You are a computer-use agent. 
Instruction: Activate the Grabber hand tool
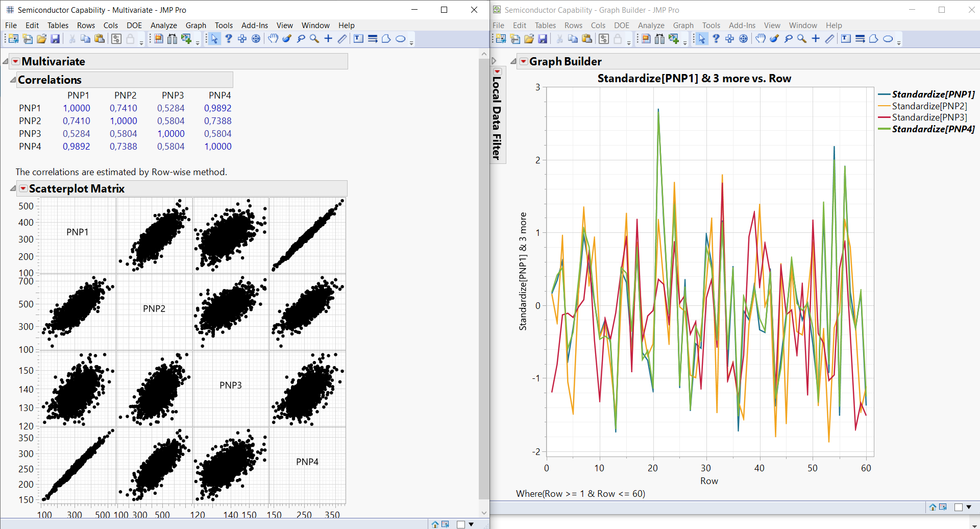[x=273, y=38]
